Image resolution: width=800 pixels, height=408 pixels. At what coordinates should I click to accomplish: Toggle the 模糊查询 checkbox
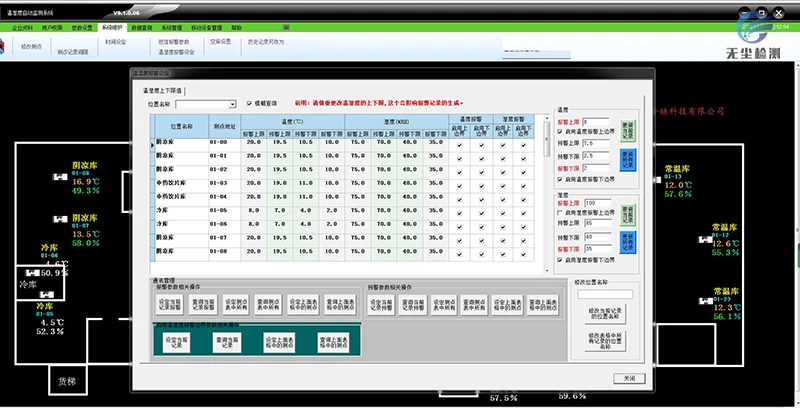tap(247, 103)
